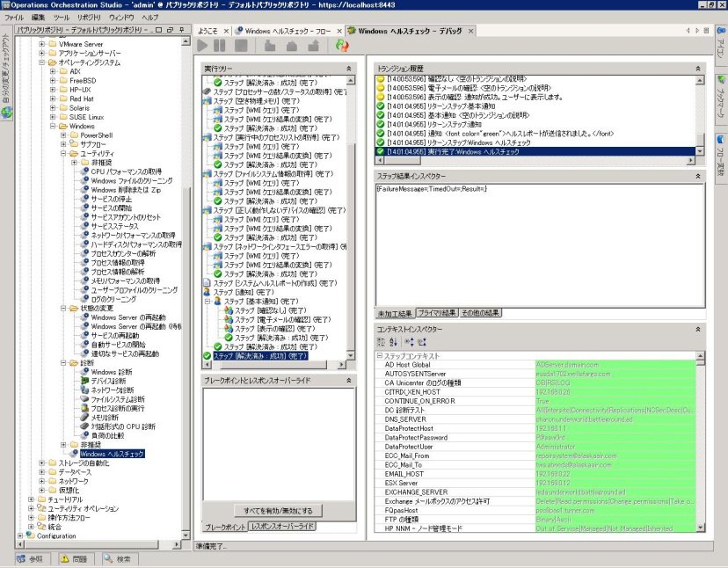The width and height of the screenshot is (728, 568).
Task: Click the Pause debug toolbar button
Action: pyautogui.click(x=220, y=46)
